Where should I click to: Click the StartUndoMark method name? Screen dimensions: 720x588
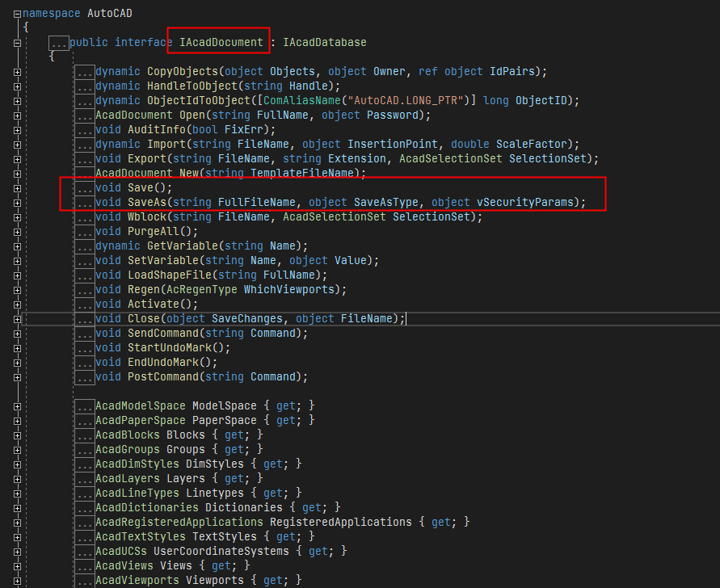pyautogui.click(x=171, y=347)
